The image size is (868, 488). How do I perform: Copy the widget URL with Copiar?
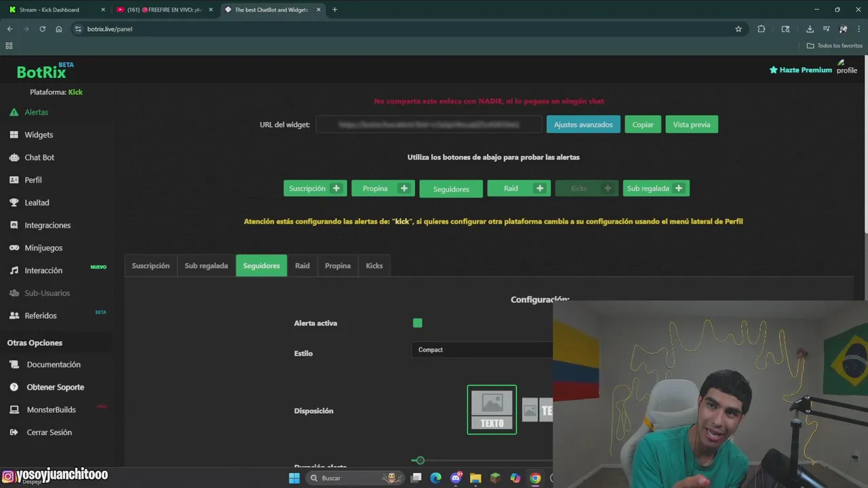[x=643, y=125]
